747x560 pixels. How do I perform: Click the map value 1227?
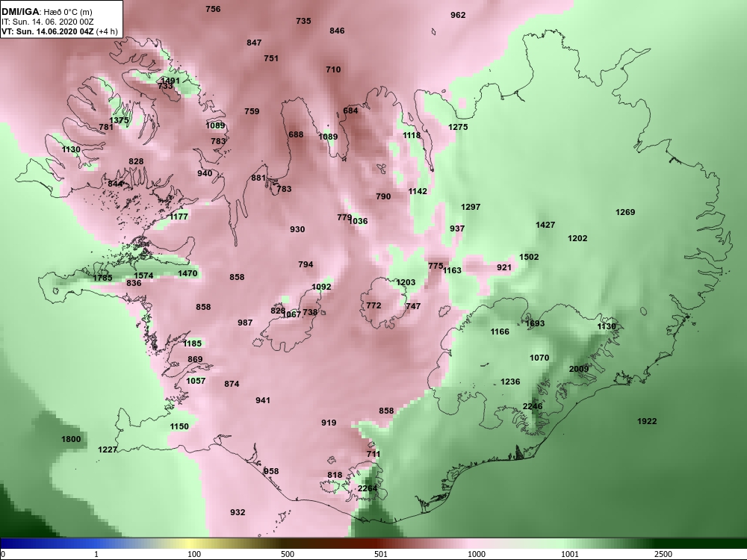tap(108, 450)
